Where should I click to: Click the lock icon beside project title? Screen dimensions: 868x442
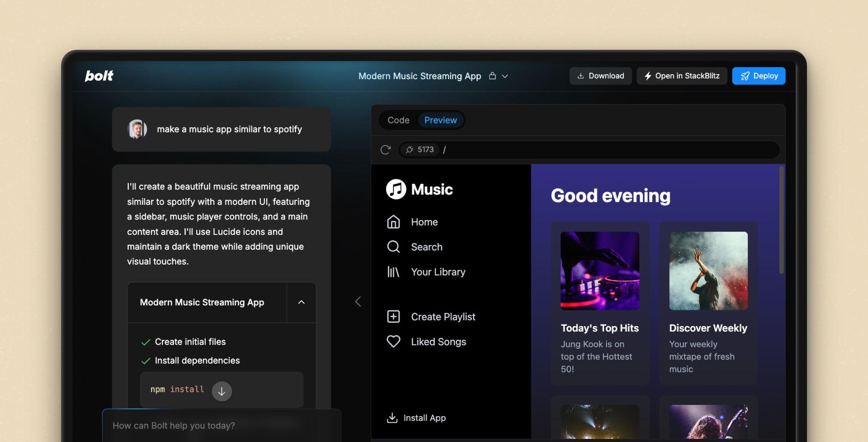pyautogui.click(x=492, y=76)
